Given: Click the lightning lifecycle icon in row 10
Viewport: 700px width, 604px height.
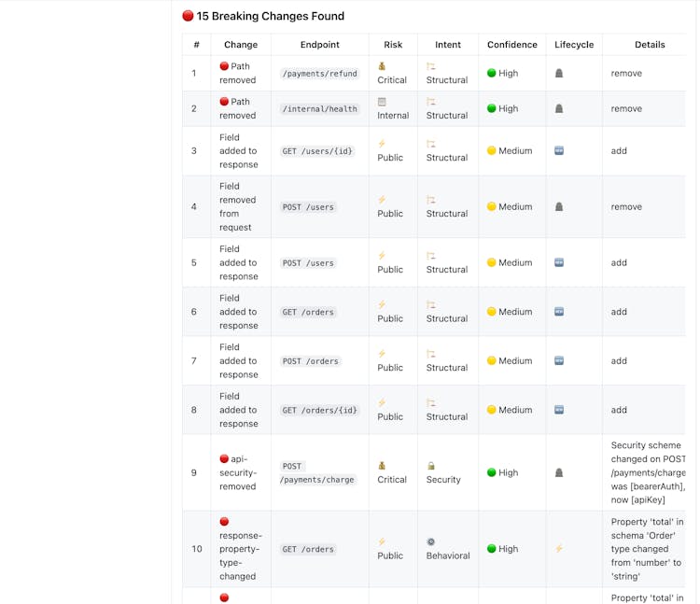Looking at the screenshot, I should point(559,549).
